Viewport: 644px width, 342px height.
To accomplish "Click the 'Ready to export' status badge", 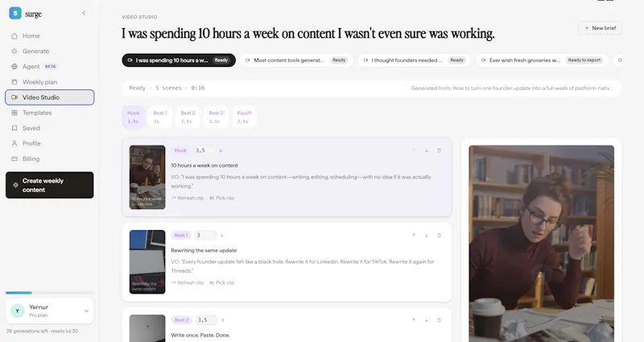I will pyautogui.click(x=584, y=60).
